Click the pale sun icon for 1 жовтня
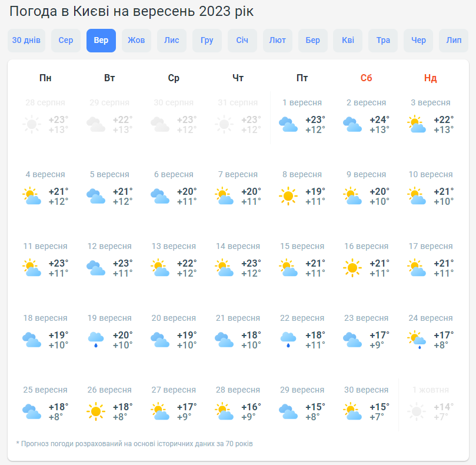 (417, 411)
